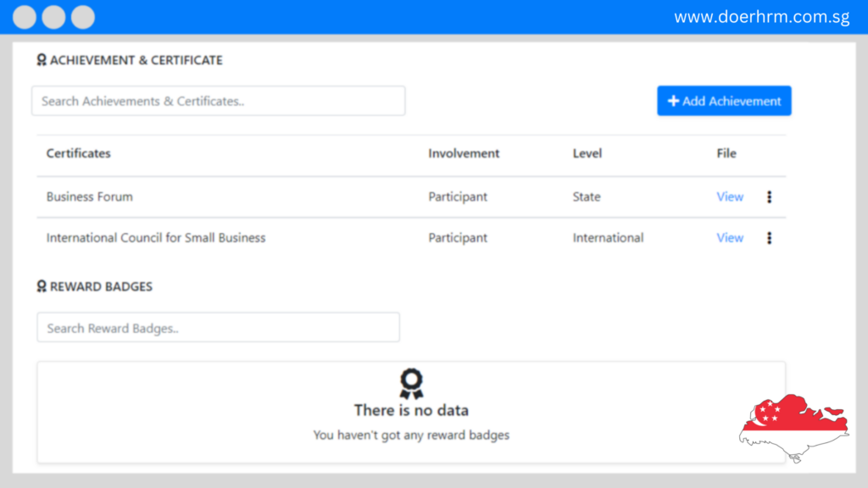Sort by the Certificates column header

(79, 153)
